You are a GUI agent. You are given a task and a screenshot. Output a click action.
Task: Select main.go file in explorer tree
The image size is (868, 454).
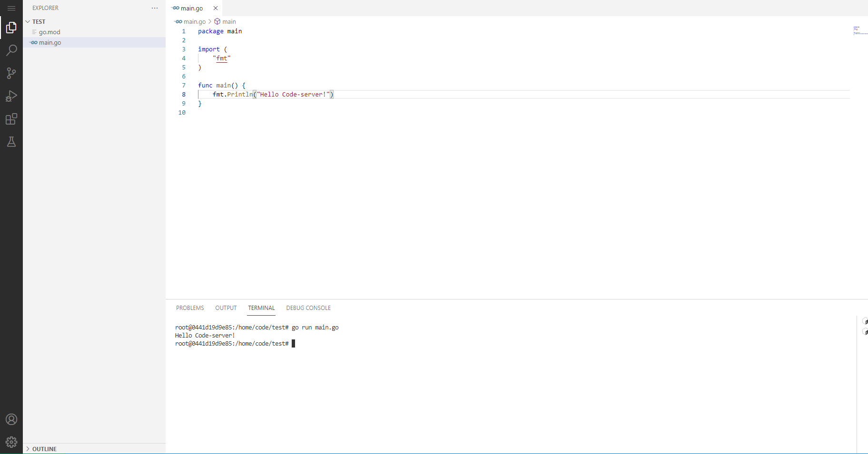coord(94,42)
